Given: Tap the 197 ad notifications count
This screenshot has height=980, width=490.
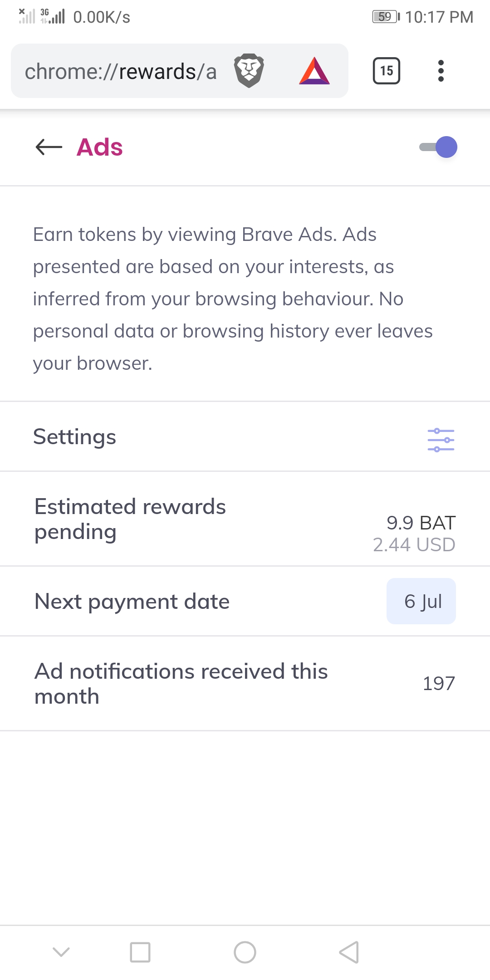Looking at the screenshot, I should point(438,683).
